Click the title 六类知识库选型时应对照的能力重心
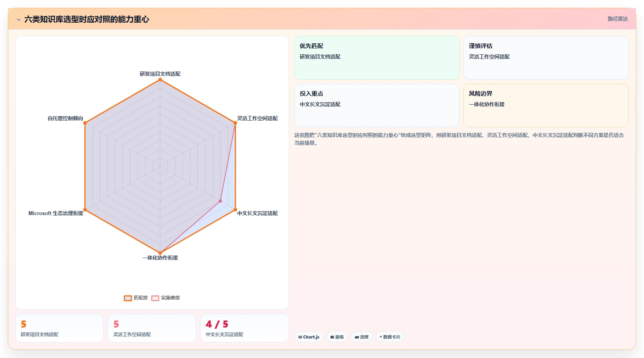The height and width of the screenshot is (358, 644). [87, 19]
